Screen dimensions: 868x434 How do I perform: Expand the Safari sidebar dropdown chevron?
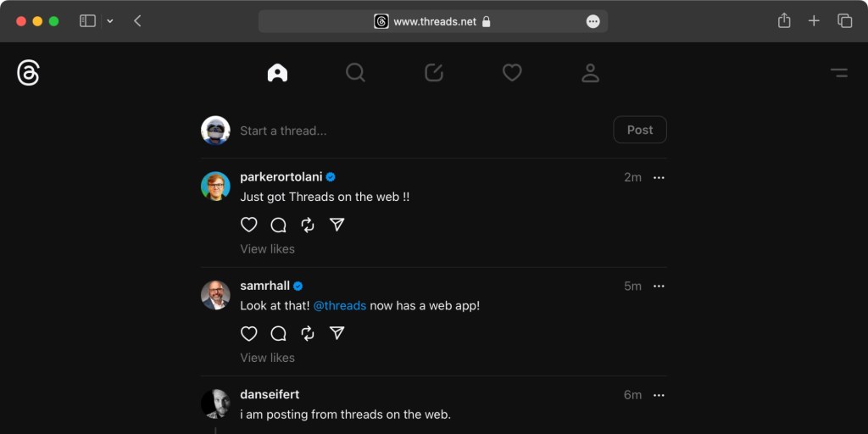coord(110,21)
